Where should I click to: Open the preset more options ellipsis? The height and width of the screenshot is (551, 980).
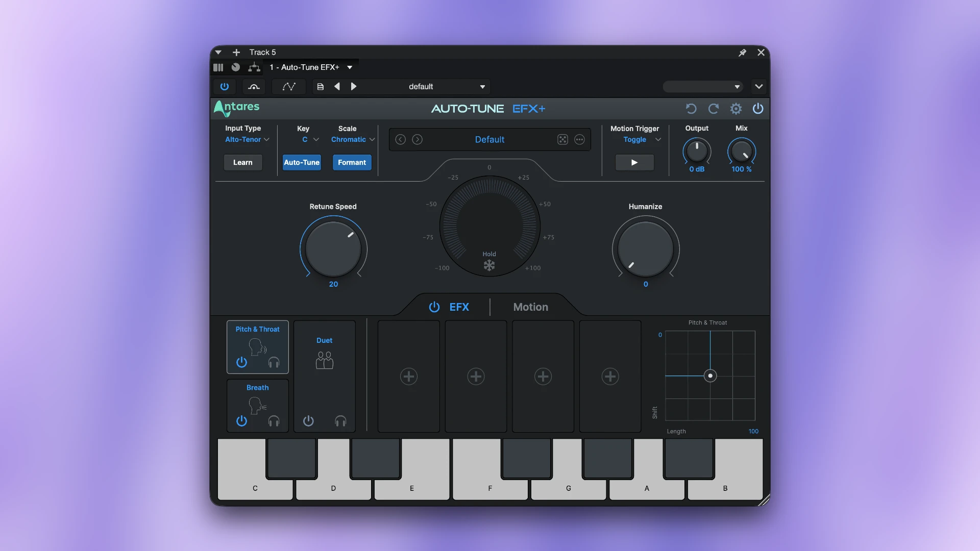(x=579, y=140)
